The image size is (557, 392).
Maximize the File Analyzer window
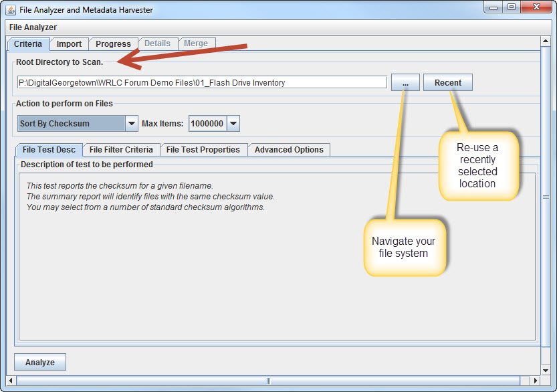pyautogui.click(x=512, y=7)
